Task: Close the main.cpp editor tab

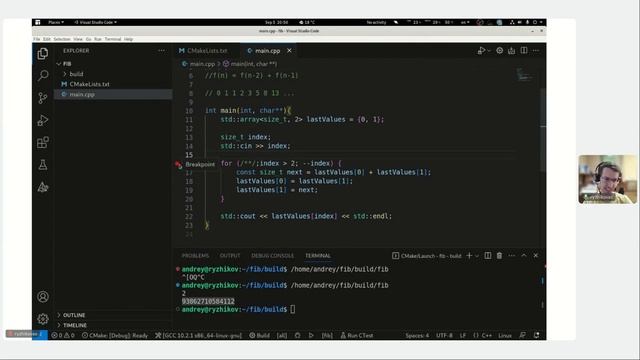Action: (289, 51)
